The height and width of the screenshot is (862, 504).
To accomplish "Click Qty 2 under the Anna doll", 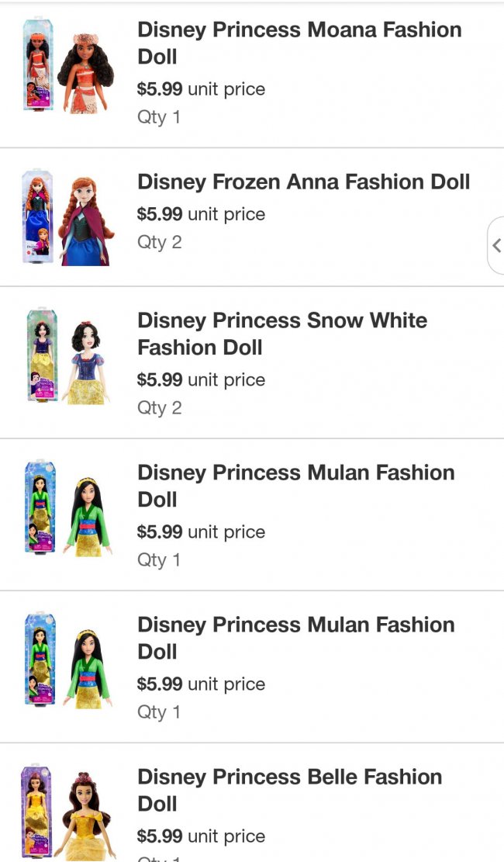I will [160, 242].
